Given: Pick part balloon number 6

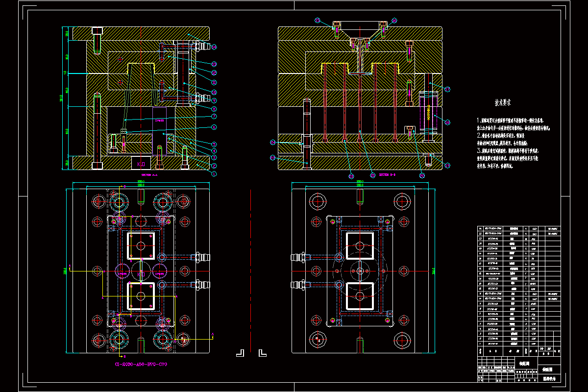Looking at the screenshot, I should tap(214, 127).
